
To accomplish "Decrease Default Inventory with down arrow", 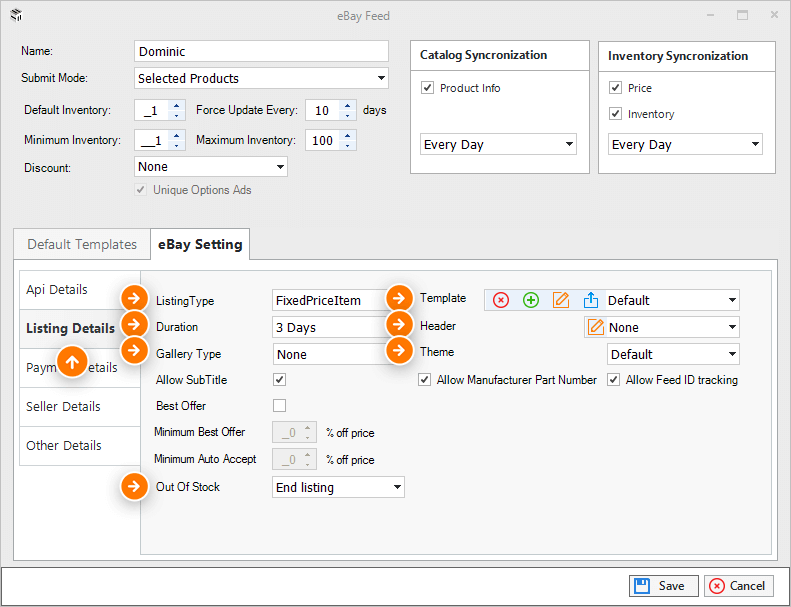I will (x=176, y=116).
